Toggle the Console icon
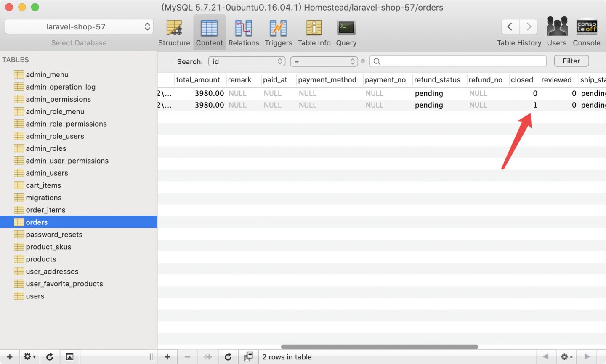The height and width of the screenshot is (364, 606). pos(587,32)
